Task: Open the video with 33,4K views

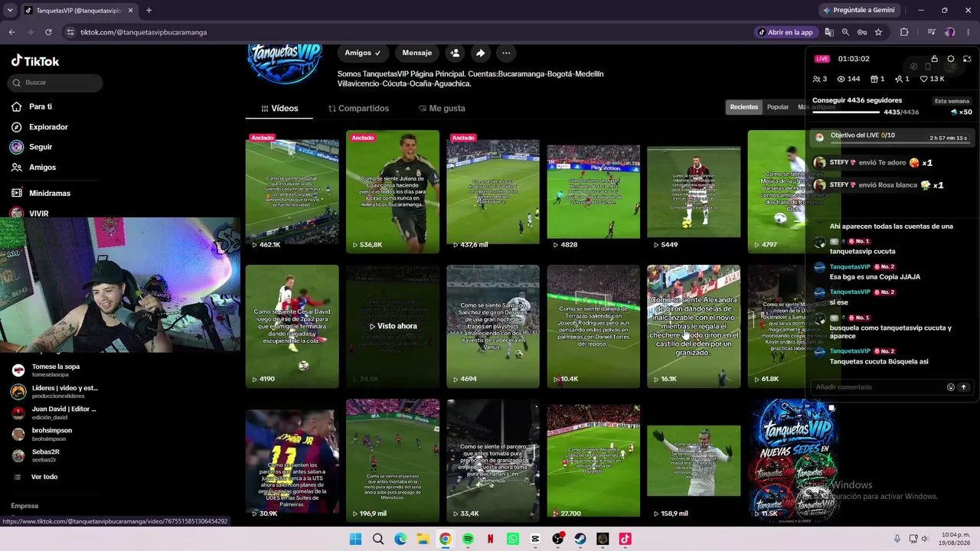Action: click(x=493, y=460)
